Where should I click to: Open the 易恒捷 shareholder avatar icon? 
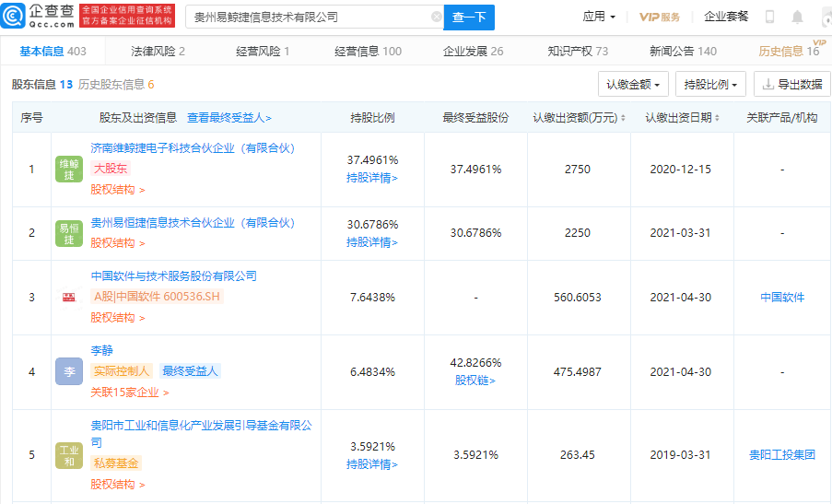(x=69, y=233)
